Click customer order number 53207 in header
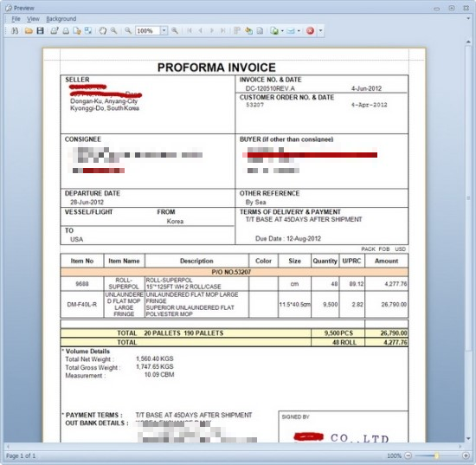This screenshot has height=465, width=476. [254, 105]
